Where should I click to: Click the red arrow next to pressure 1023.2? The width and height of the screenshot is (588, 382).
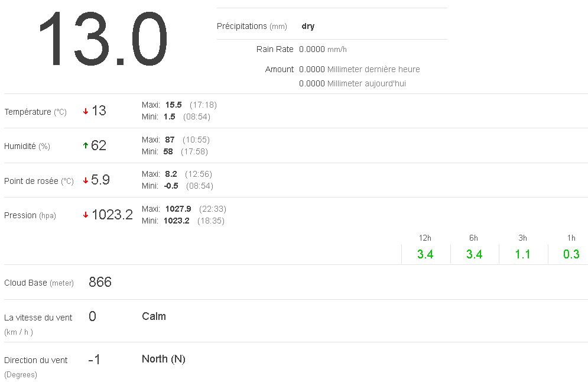[x=86, y=215]
